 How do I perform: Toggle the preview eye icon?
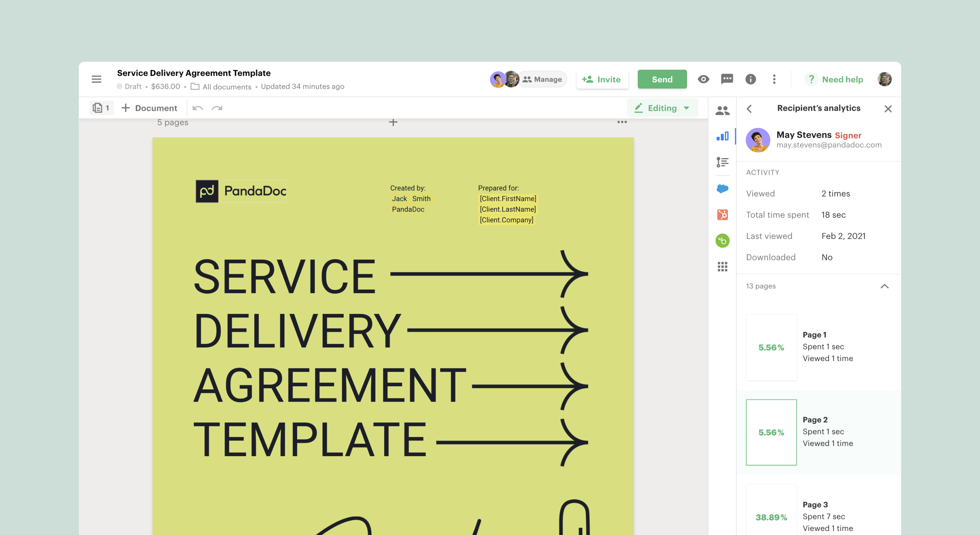(703, 79)
